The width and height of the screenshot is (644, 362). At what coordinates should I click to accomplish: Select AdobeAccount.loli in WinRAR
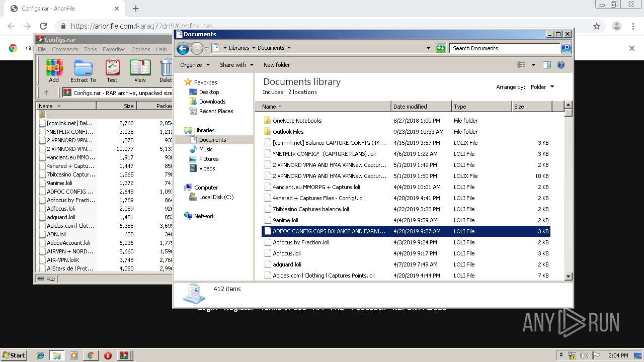pos(68,243)
